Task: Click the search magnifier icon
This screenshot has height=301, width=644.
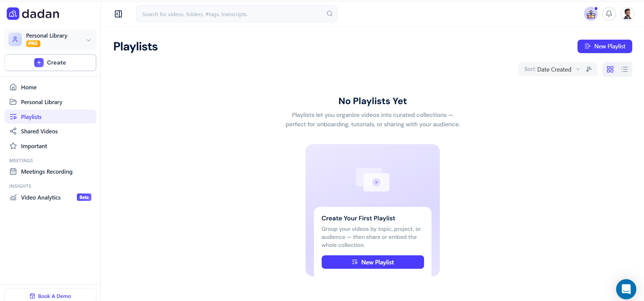Action: (330, 13)
